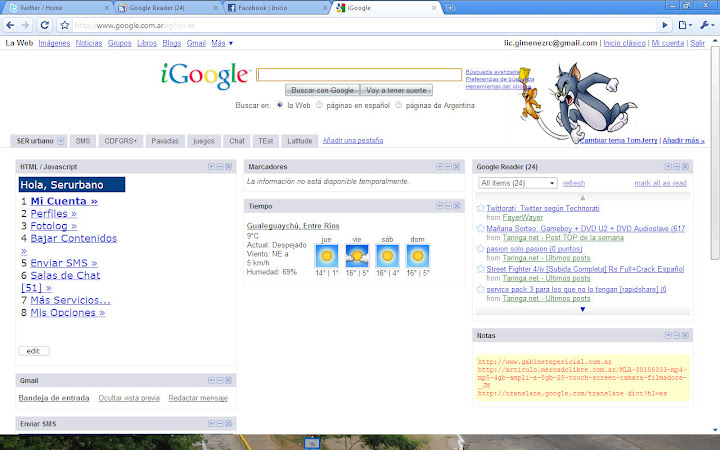Star the pasion solo pasion item
The height and width of the screenshot is (450, 720).
480,248
